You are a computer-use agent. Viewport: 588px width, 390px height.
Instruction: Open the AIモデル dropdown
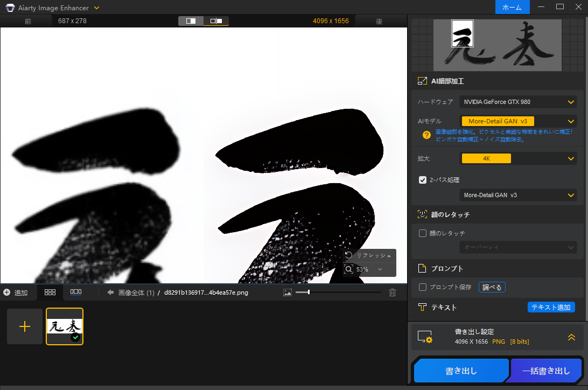click(x=518, y=121)
